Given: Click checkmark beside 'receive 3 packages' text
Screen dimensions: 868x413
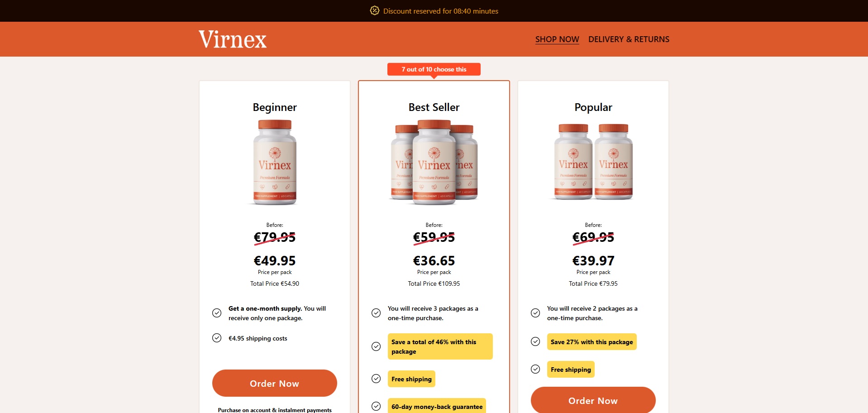Looking at the screenshot, I should pos(376,313).
